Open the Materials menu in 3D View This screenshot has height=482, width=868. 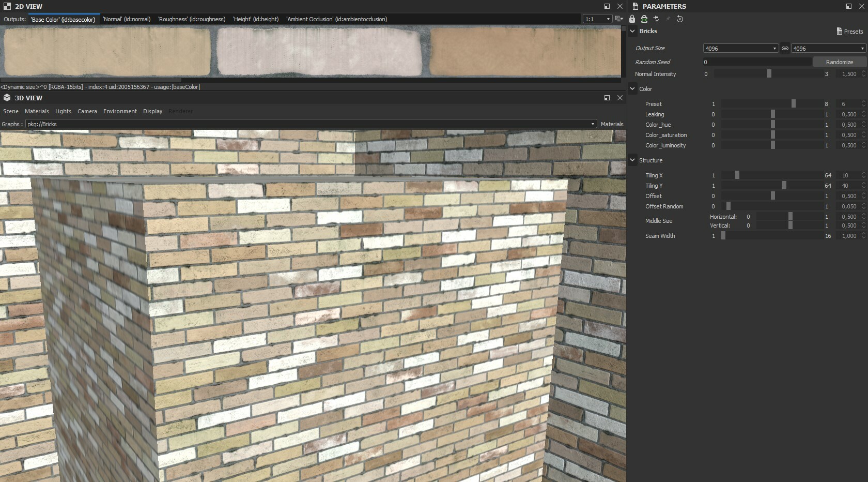pos(37,111)
